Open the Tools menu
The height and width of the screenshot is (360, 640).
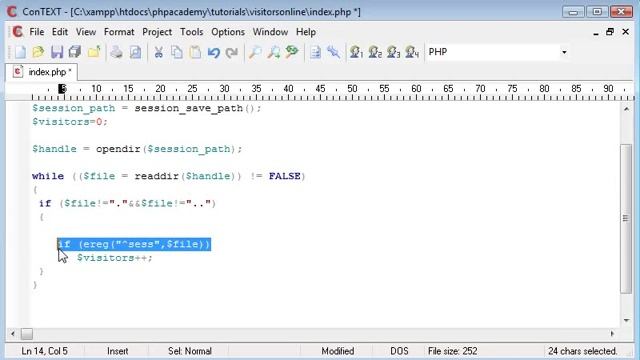(191, 32)
